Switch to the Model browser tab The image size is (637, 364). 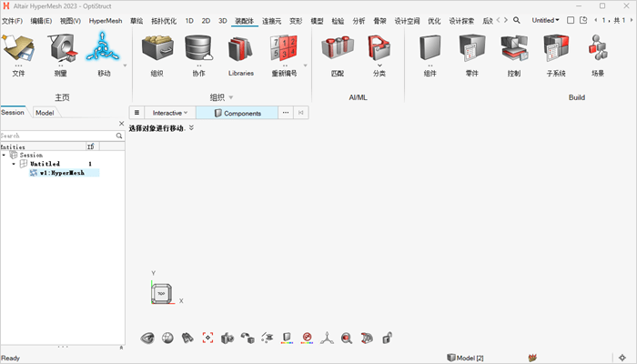(x=45, y=113)
